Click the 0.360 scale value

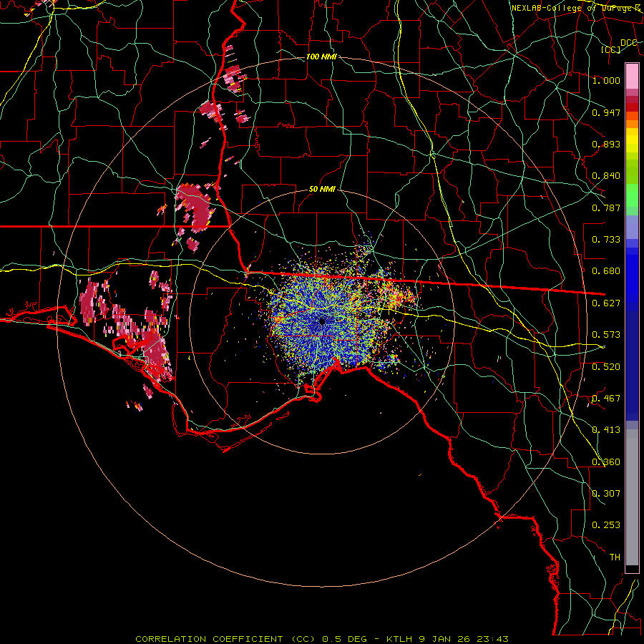click(x=606, y=462)
